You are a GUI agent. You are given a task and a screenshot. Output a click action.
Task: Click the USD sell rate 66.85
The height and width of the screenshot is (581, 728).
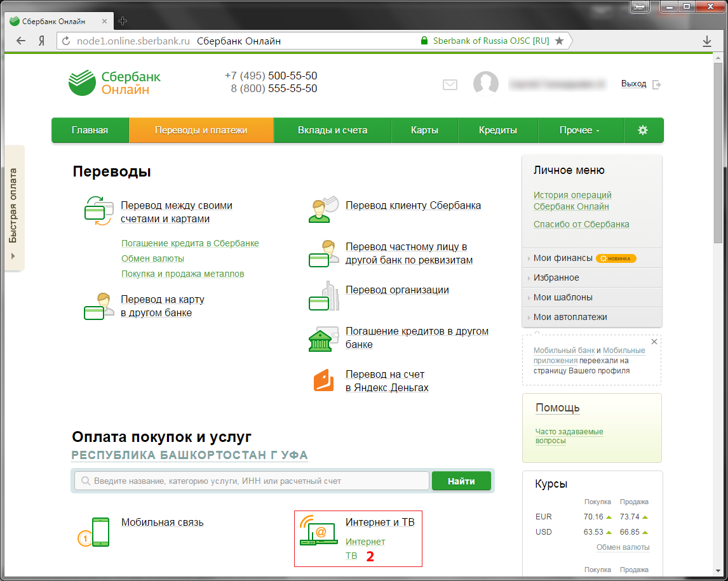pos(629,532)
